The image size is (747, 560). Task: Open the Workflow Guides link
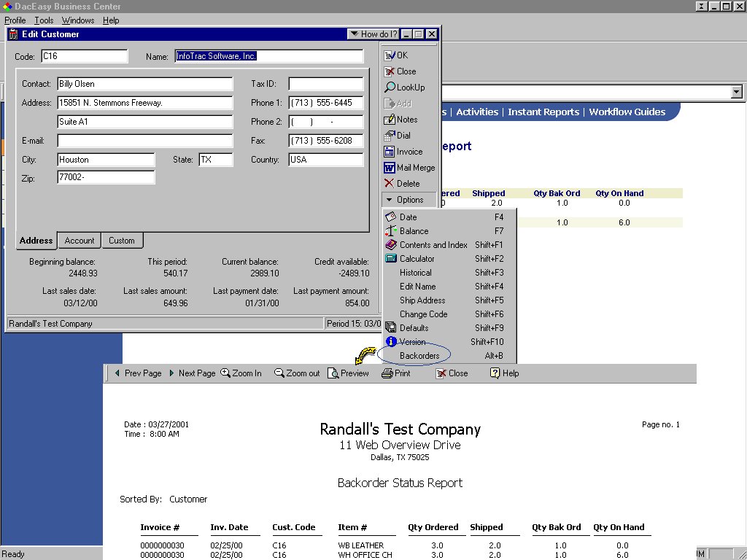coord(627,112)
